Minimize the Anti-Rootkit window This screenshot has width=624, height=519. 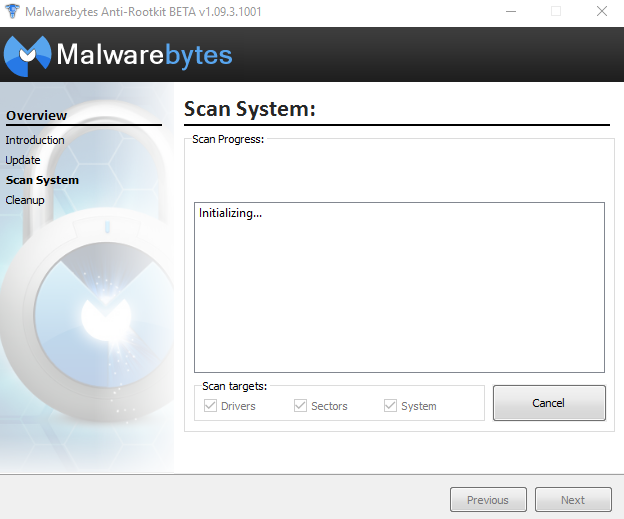[x=510, y=11]
